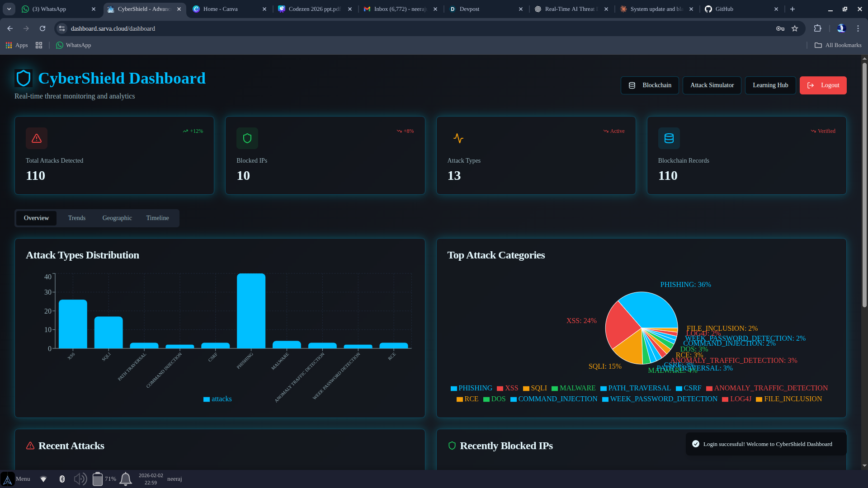
Task: Click the CyberShield shield logo icon
Action: [x=24, y=78]
